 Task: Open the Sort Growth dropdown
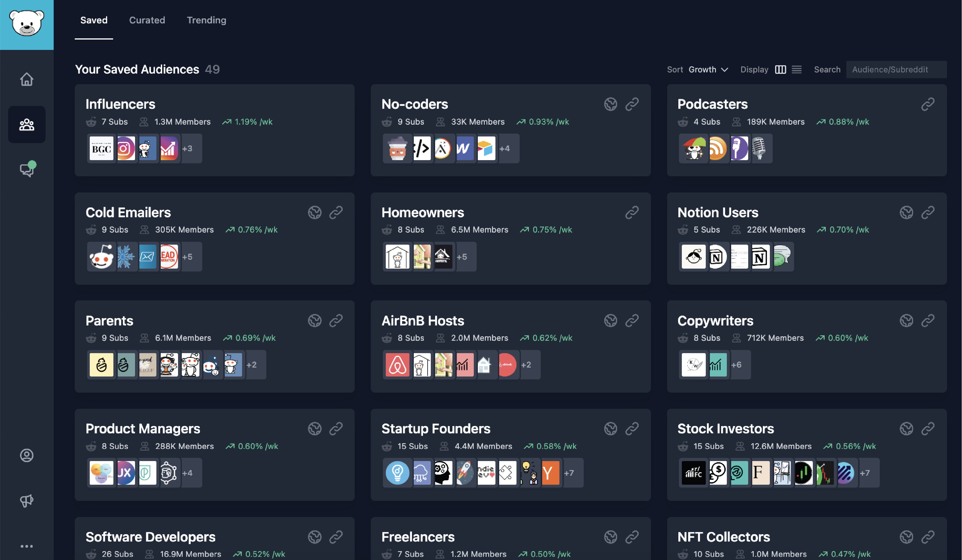click(708, 70)
